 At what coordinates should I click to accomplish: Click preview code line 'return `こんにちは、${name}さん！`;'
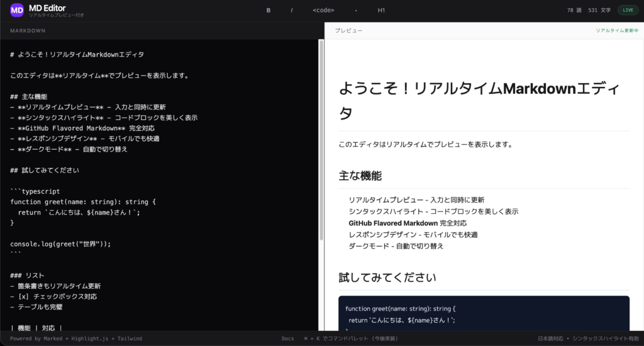[402, 320]
